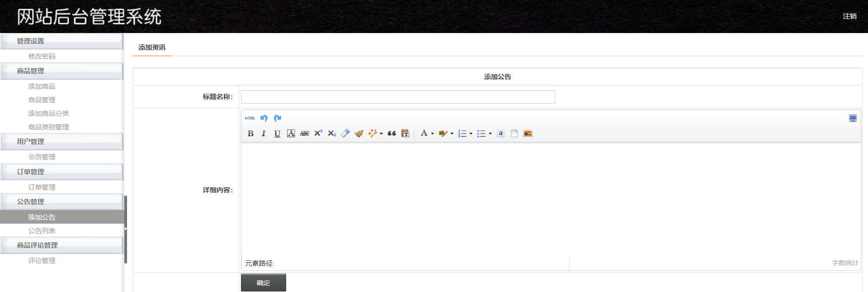868x292 pixels.
Task: Open 添加商品 in sidebar
Action: [42, 86]
